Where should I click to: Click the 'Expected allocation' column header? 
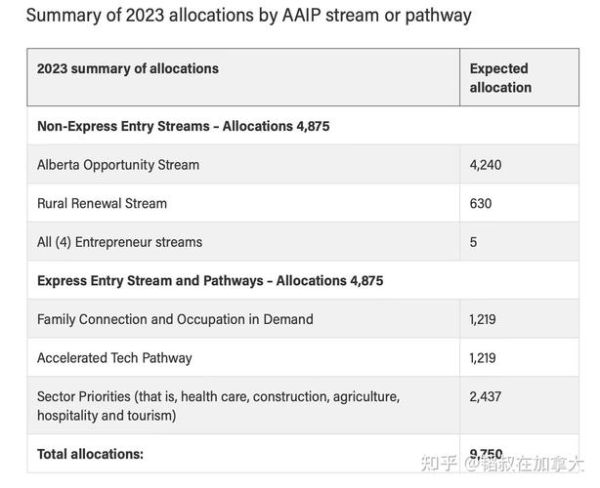pyautogui.click(x=500, y=78)
